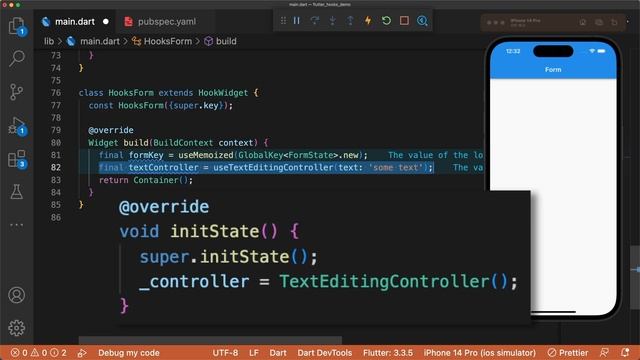The width and height of the screenshot is (640, 360).
Task: Click the horizontal editor scrollbar
Action: point(210,340)
